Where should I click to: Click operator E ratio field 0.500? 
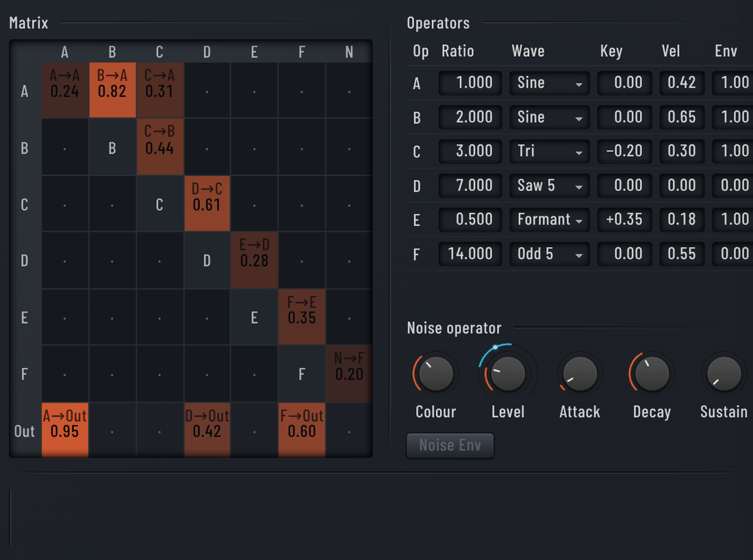[470, 220]
